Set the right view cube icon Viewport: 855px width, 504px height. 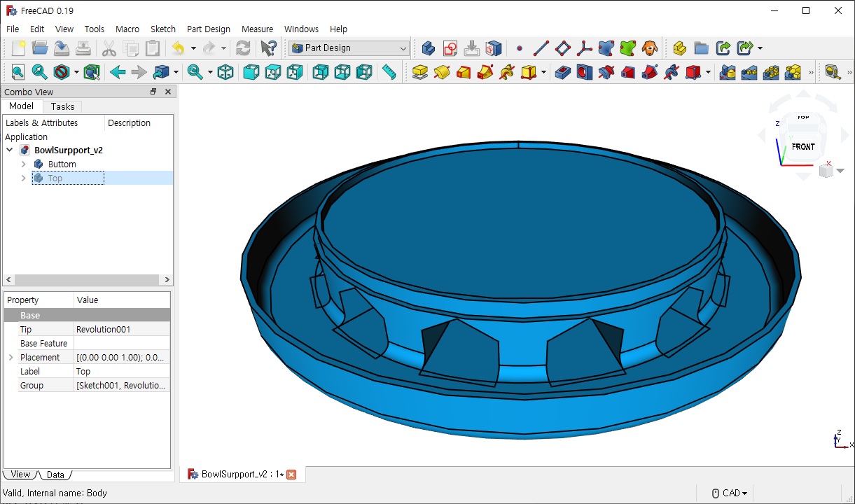(x=294, y=72)
